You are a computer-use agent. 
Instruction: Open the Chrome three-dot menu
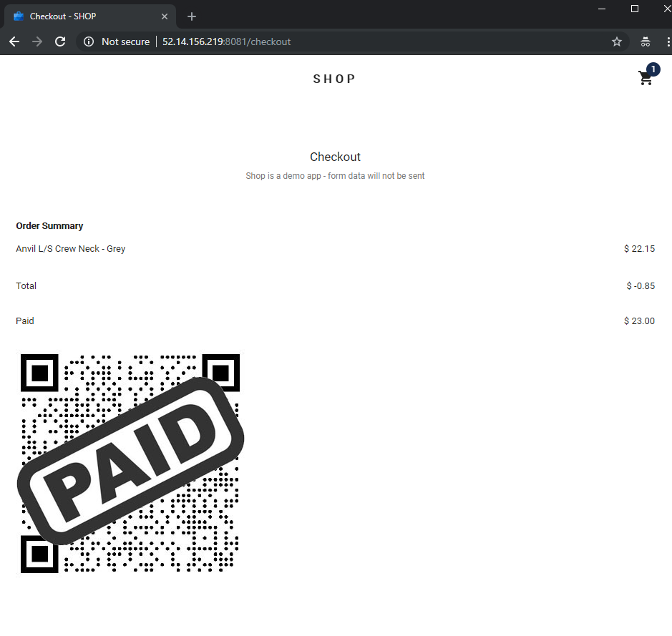pos(668,41)
